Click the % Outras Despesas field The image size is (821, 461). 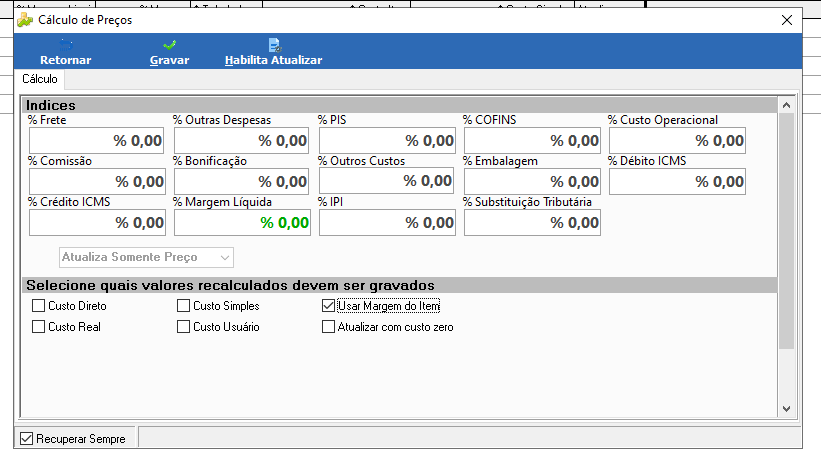(242, 140)
